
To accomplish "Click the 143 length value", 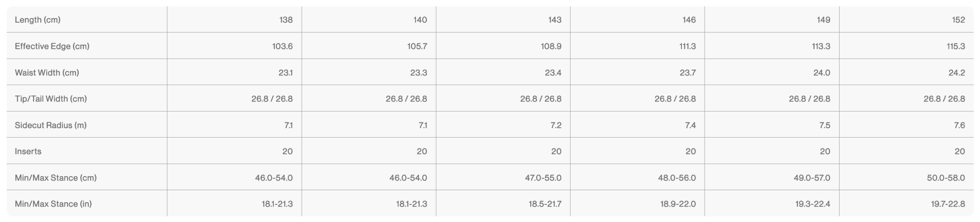I will tap(555, 20).
